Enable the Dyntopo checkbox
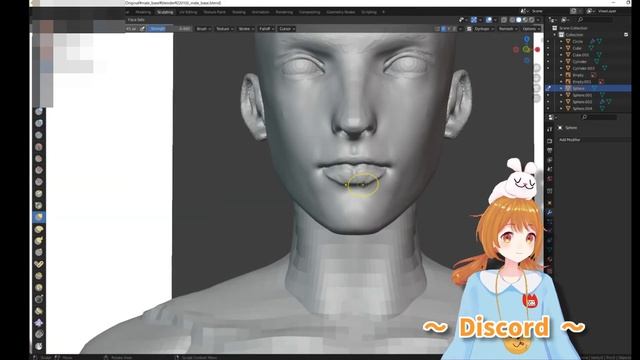640x360 pixels. click(x=469, y=29)
